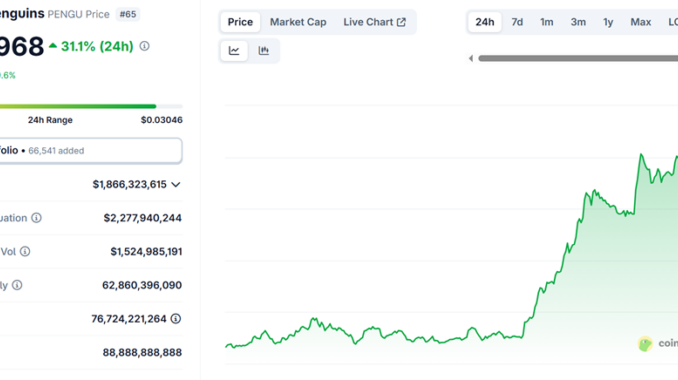Click the $0.03046 range high value
Image resolution: width=678 pixels, height=380 pixels.
161,120
